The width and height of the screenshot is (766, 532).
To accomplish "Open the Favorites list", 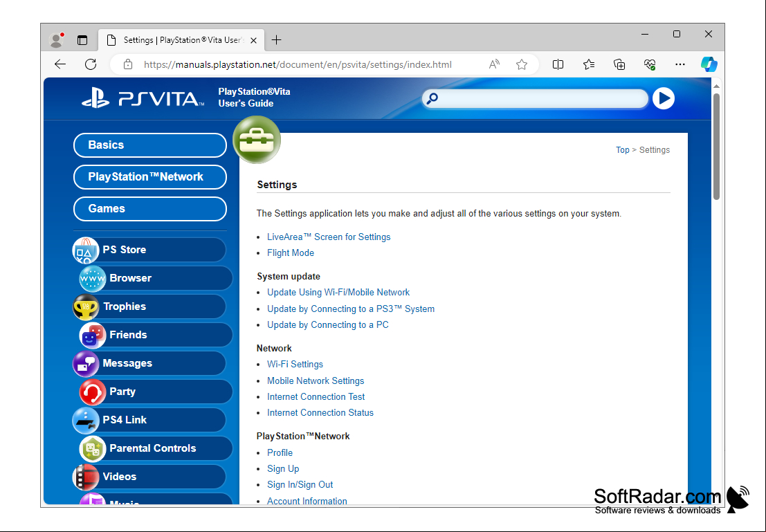I will (589, 64).
